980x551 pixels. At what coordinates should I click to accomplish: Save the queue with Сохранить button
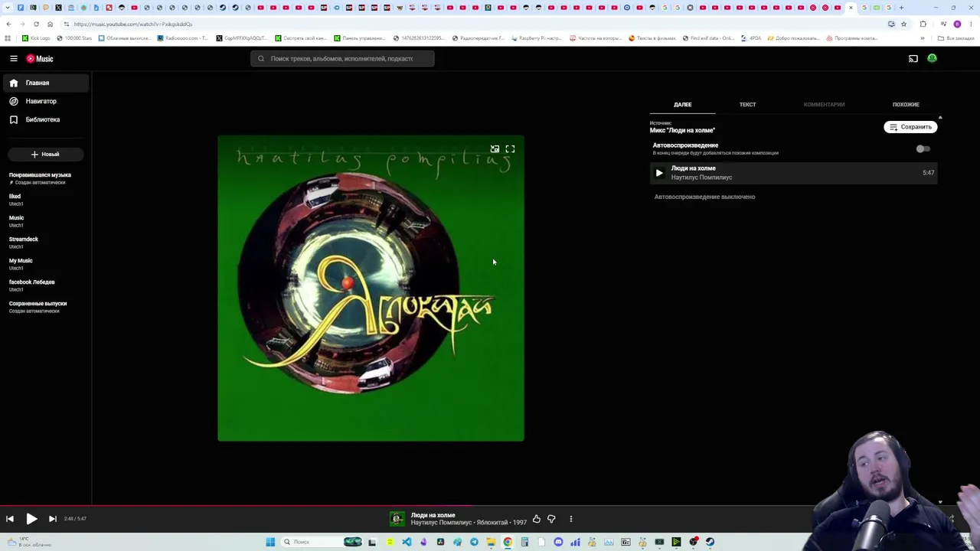(x=910, y=127)
